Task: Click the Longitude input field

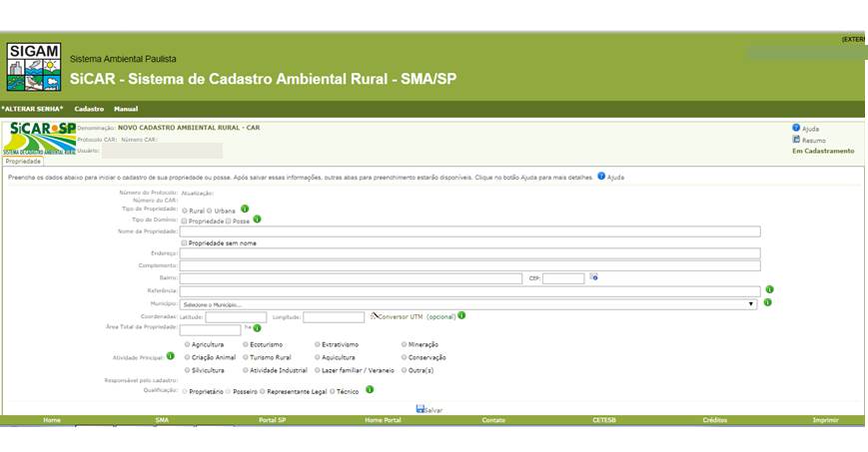Action: tap(334, 317)
